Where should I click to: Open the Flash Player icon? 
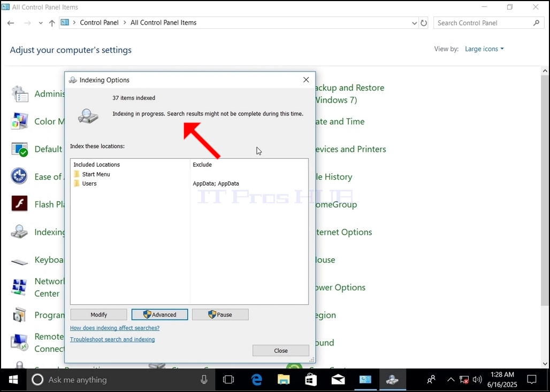(x=20, y=204)
